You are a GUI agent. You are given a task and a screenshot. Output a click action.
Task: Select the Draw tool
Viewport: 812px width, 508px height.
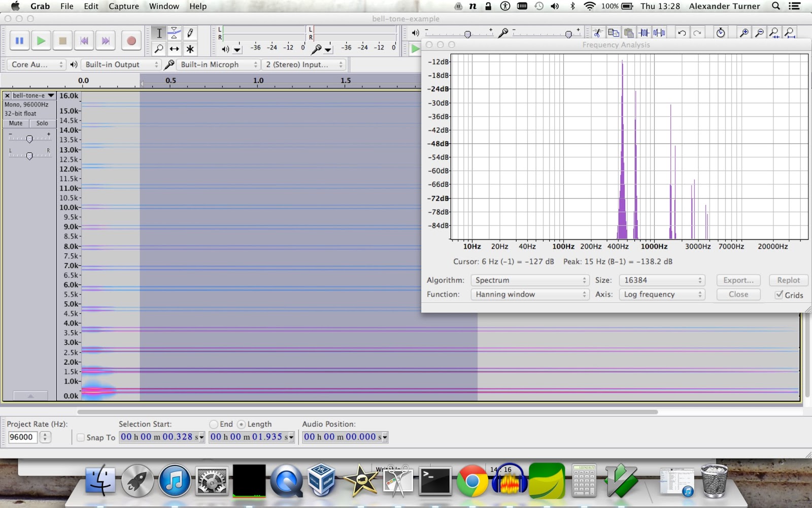[190, 33]
